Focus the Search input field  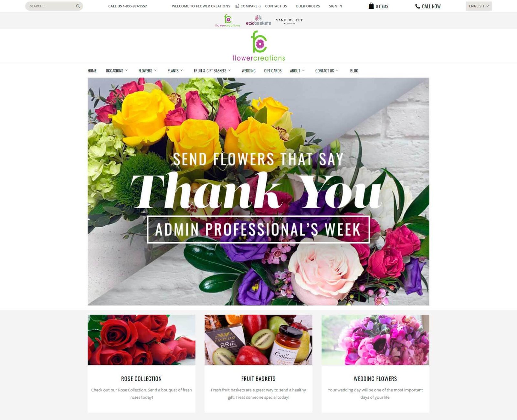[x=52, y=6]
